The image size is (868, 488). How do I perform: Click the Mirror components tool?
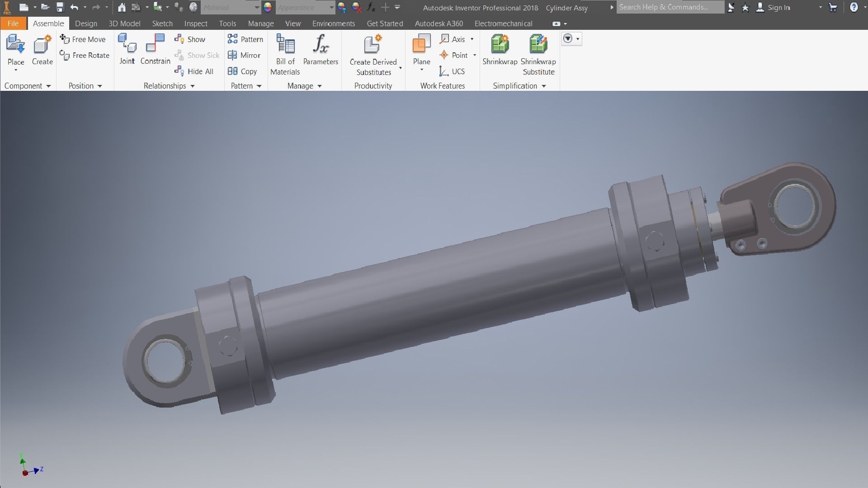tap(244, 55)
